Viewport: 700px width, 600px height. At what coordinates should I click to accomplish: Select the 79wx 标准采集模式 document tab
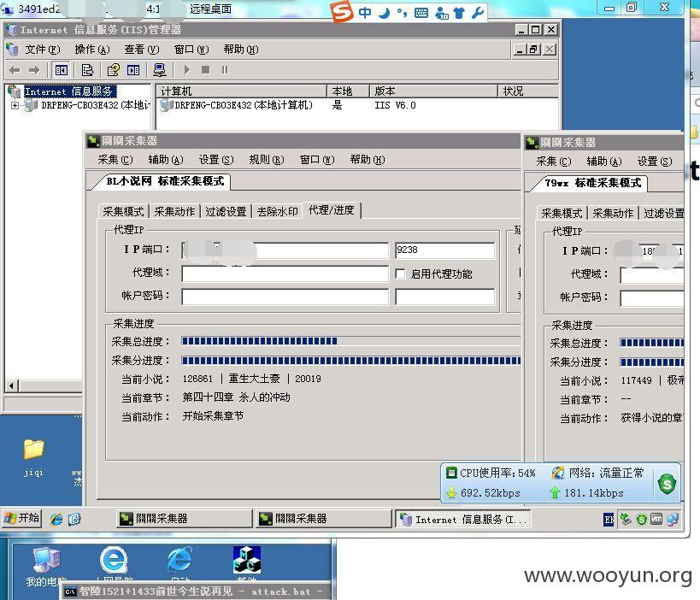point(592,183)
